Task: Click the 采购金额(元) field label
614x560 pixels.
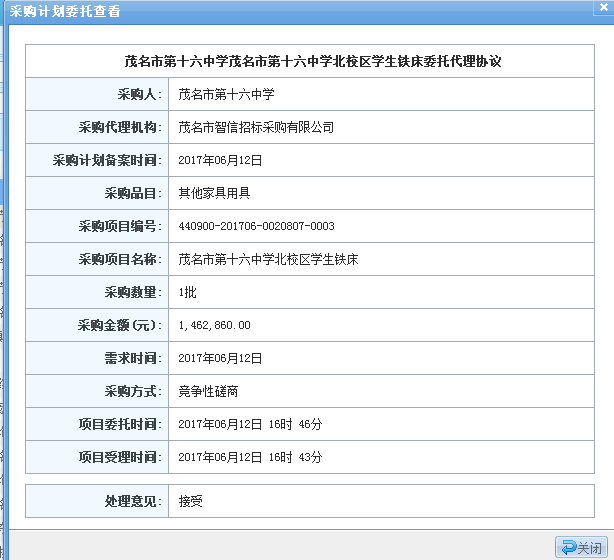Action: point(118,325)
